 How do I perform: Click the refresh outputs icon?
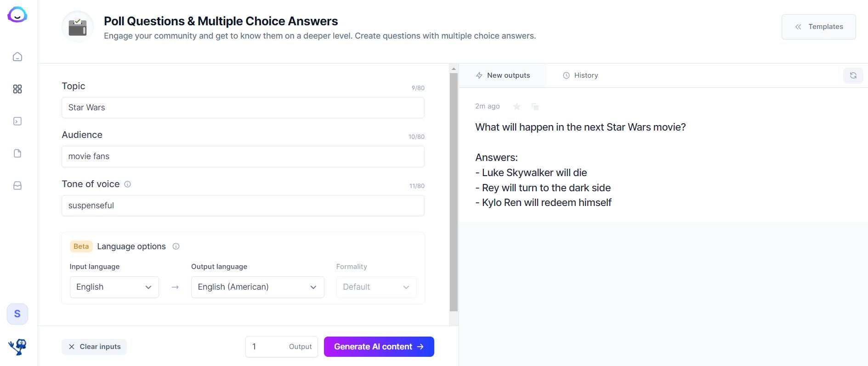pyautogui.click(x=853, y=75)
